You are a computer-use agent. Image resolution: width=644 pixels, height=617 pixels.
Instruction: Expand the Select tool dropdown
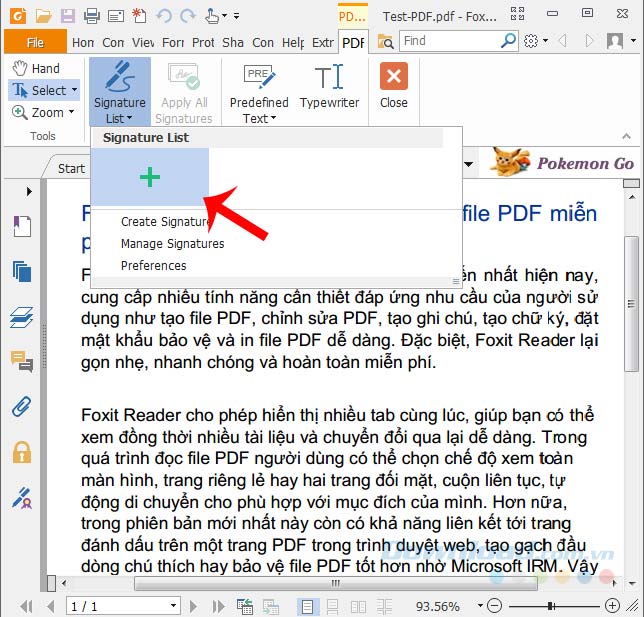(x=74, y=89)
